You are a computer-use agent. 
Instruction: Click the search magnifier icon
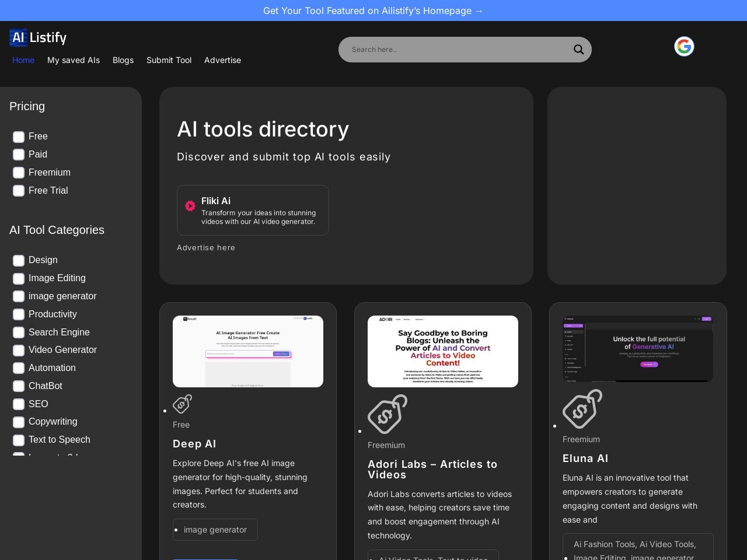(x=578, y=50)
